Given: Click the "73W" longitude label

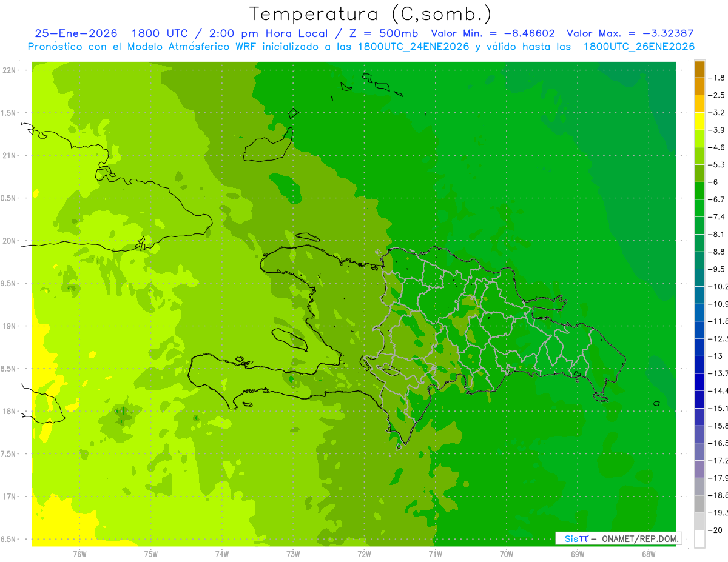Looking at the screenshot, I should point(293,554).
